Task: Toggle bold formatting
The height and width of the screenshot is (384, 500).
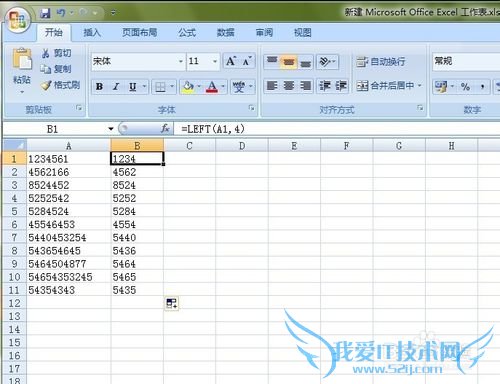Action: pyautogui.click(x=99, y=87)
